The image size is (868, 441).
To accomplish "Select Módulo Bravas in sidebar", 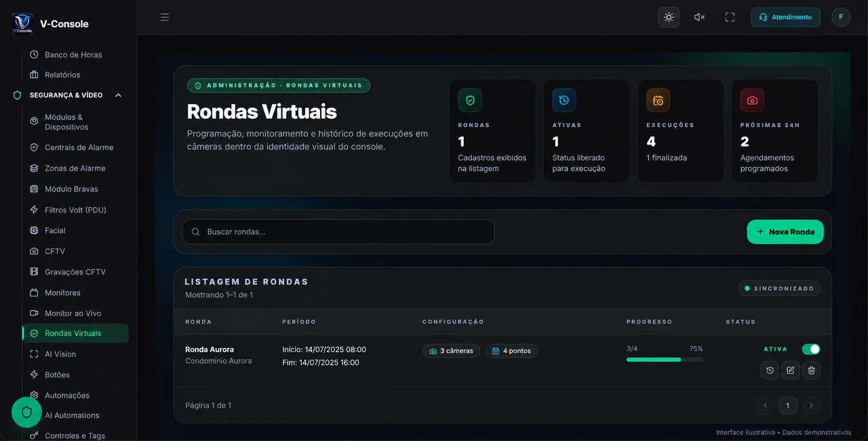I will click(x=71, y=189).
